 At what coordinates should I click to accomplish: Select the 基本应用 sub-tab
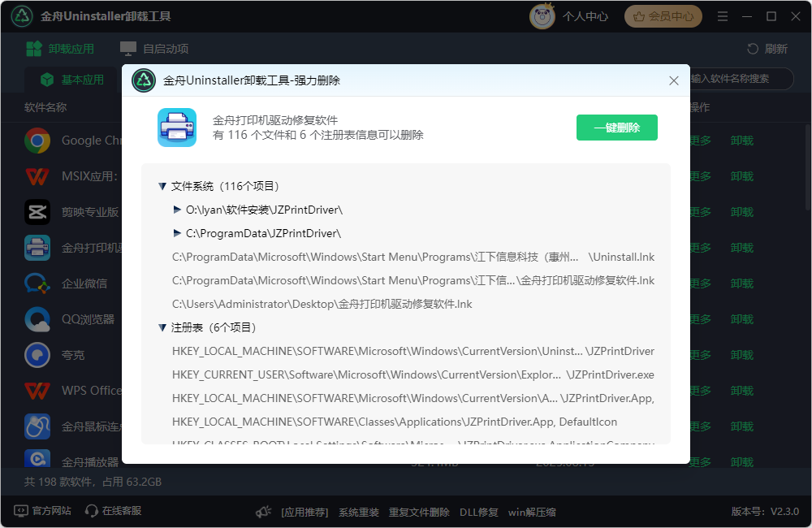72,80
